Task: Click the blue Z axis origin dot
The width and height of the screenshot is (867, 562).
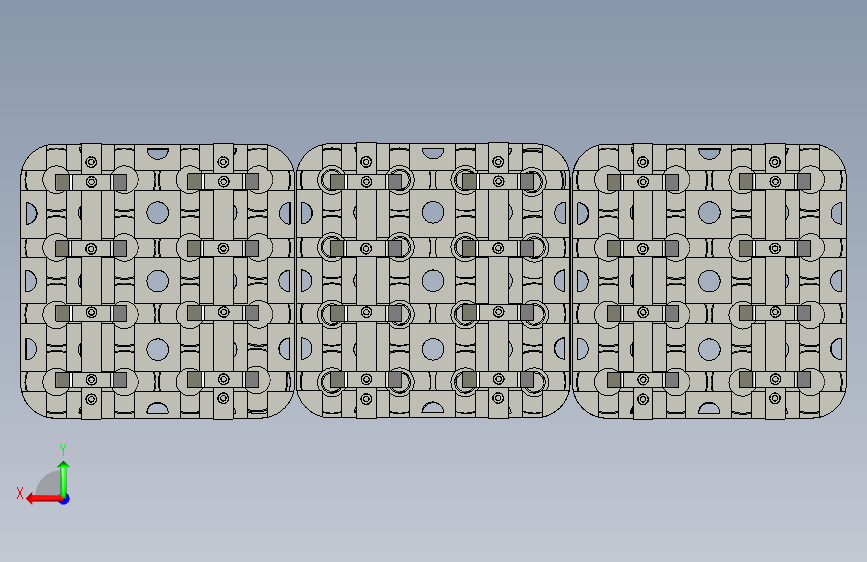Action: [x=65, y=499]
